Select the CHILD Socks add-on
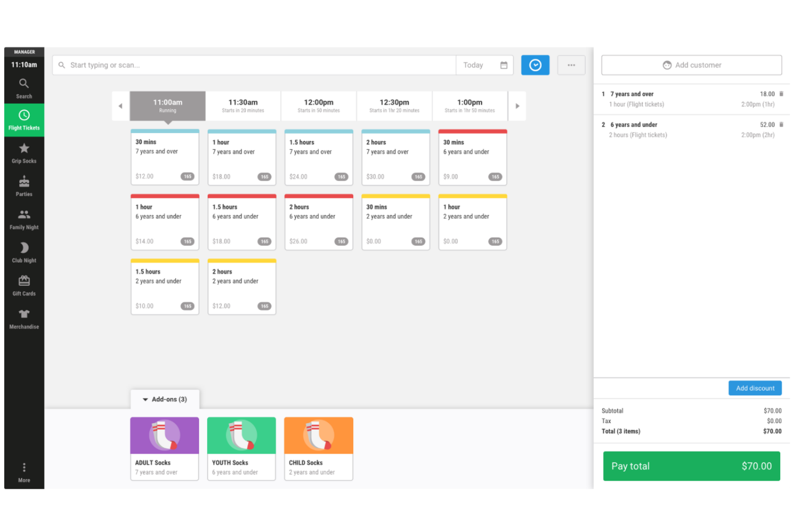This screenshot has width=798, height=532. [318, 448]
